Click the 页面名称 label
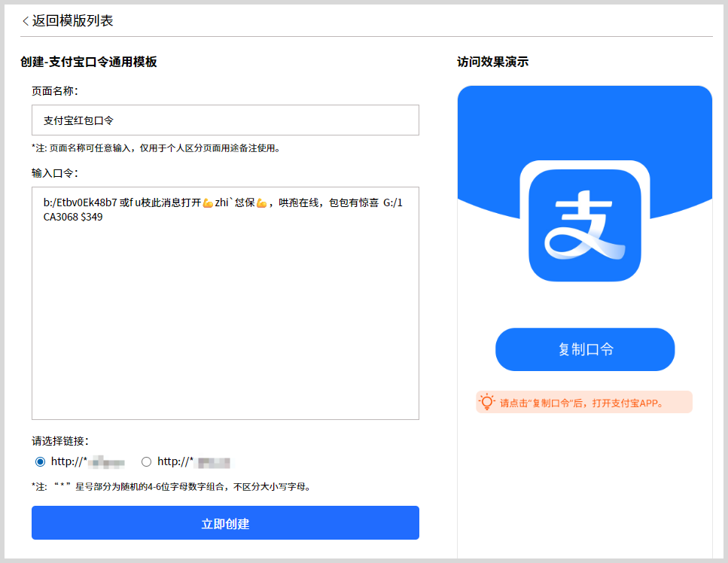This screenshot has height=563, width=728. coord(55,91)
